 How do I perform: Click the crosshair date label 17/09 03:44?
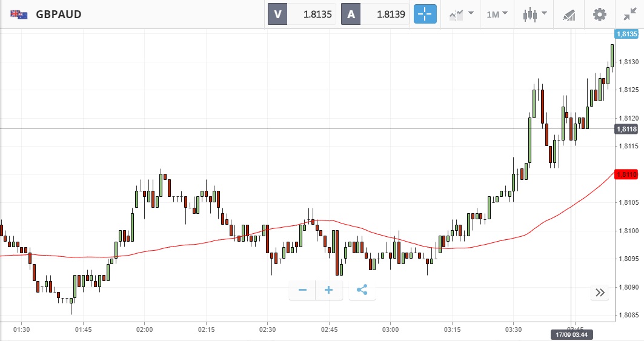[571, 334]
